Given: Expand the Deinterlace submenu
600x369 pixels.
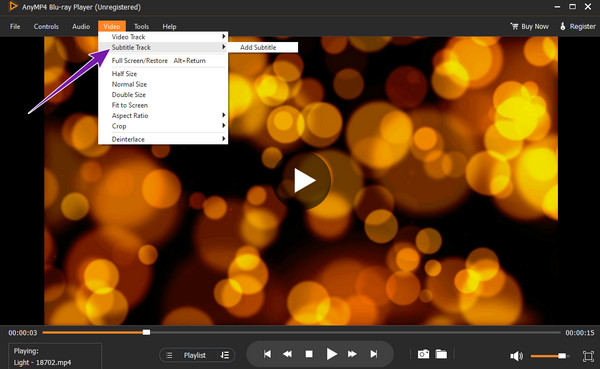Looking at the screenshot, I should pyautogui.click(x=163, y=139).
